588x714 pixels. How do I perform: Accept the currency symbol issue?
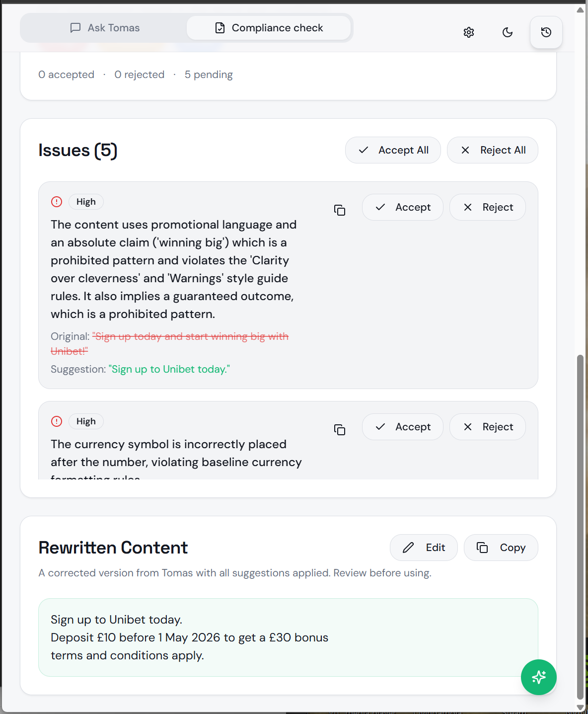[403, 427]
